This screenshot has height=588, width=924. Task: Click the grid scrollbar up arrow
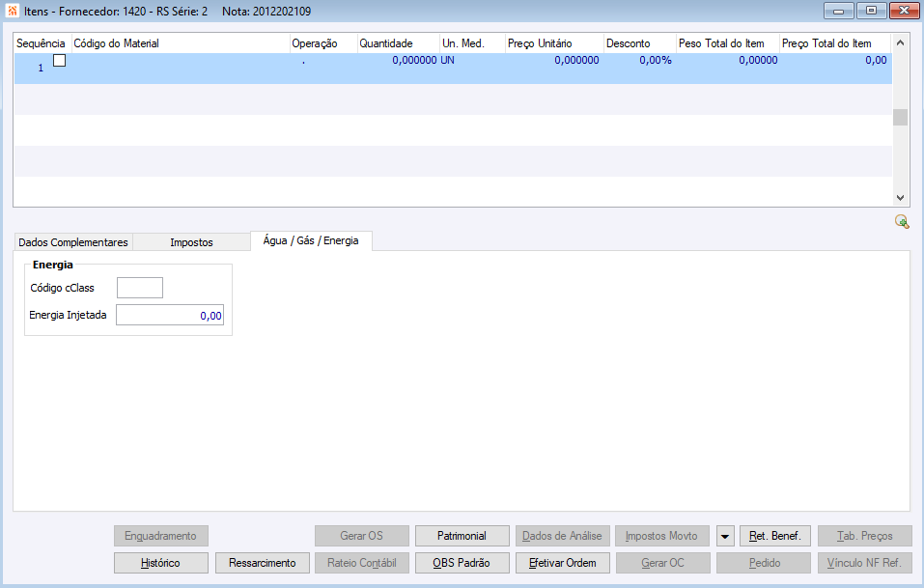(900, 42)
